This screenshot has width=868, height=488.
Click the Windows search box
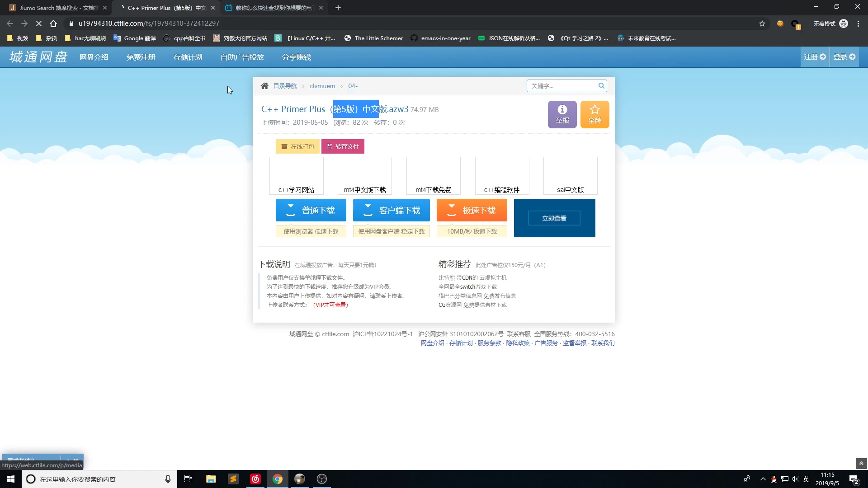click(99, 479)
